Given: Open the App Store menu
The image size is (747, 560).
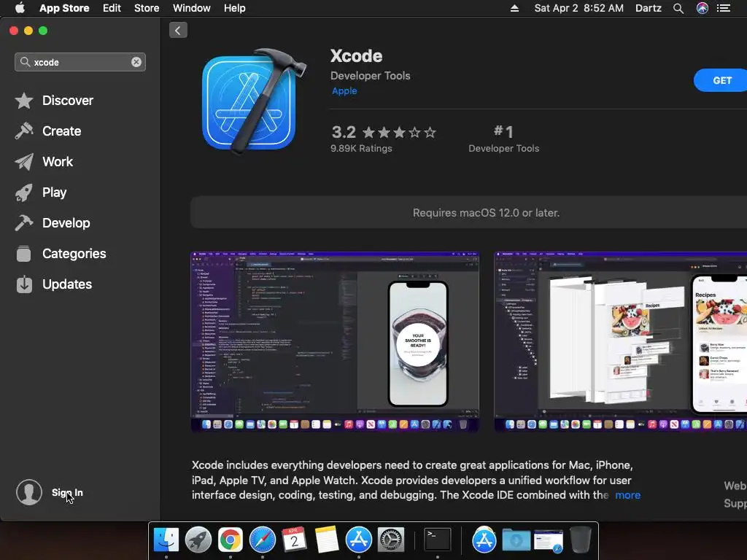Looking at the screenshot, I should (64, 8).
